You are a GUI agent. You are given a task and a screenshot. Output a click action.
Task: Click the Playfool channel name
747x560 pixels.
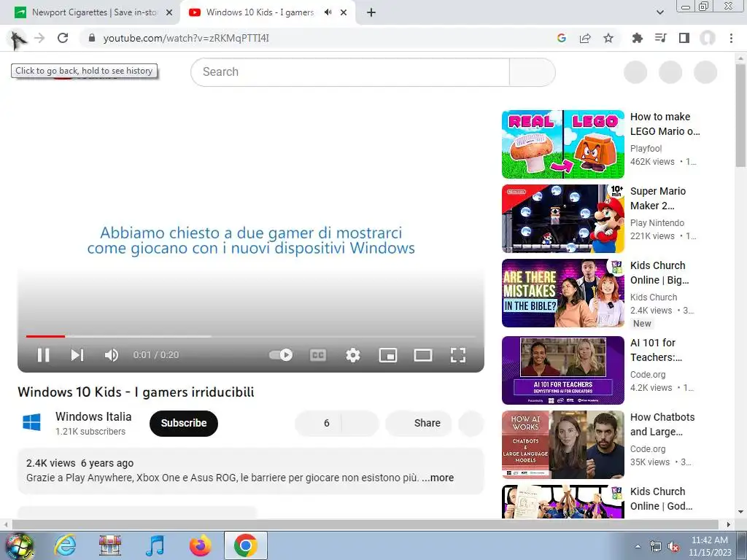tap(646, 149)
